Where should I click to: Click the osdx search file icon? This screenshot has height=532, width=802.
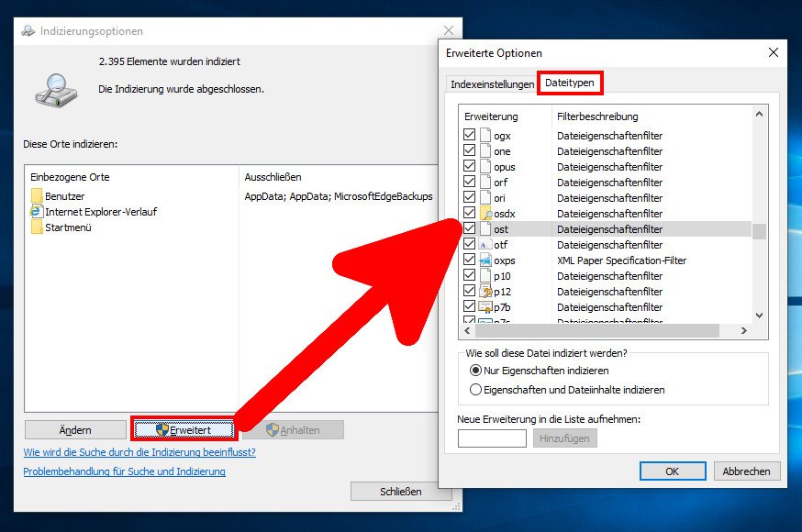pos(485,214)
